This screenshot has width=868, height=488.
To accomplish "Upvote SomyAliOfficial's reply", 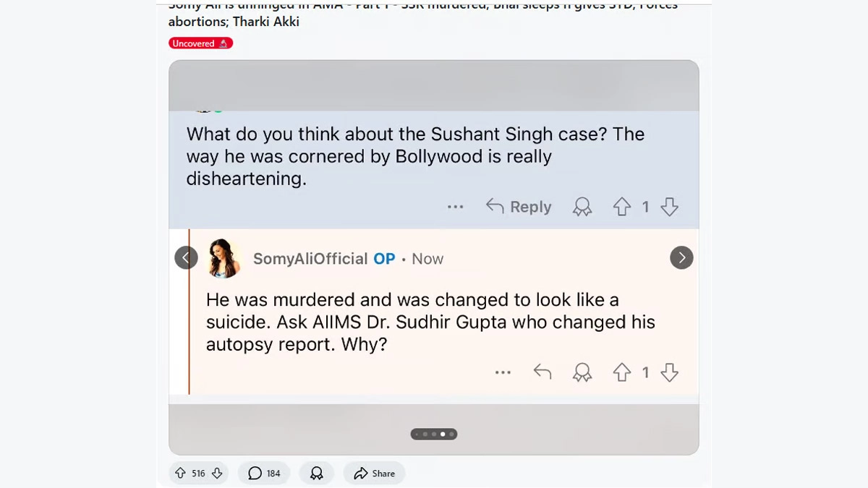I will (622, 373).
